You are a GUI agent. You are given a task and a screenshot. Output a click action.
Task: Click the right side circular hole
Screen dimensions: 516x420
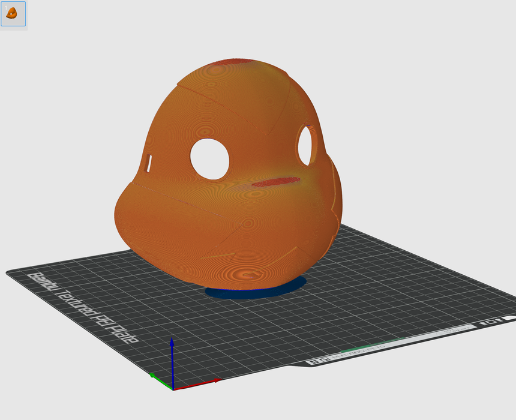[306, 146]
